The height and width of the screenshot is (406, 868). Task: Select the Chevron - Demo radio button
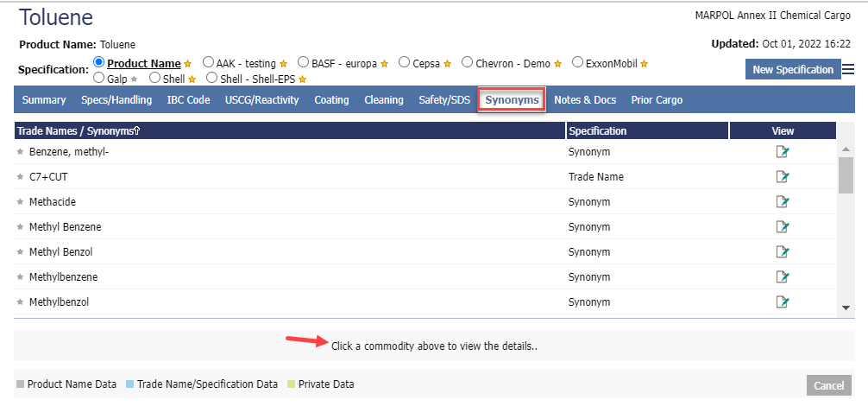(467, 62)
